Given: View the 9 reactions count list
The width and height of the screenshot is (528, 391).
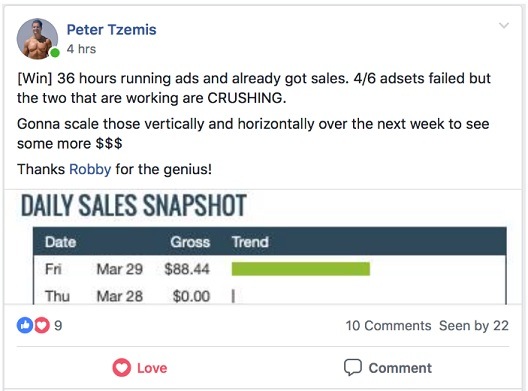Looking at the screenshot, I should point(58,326).
